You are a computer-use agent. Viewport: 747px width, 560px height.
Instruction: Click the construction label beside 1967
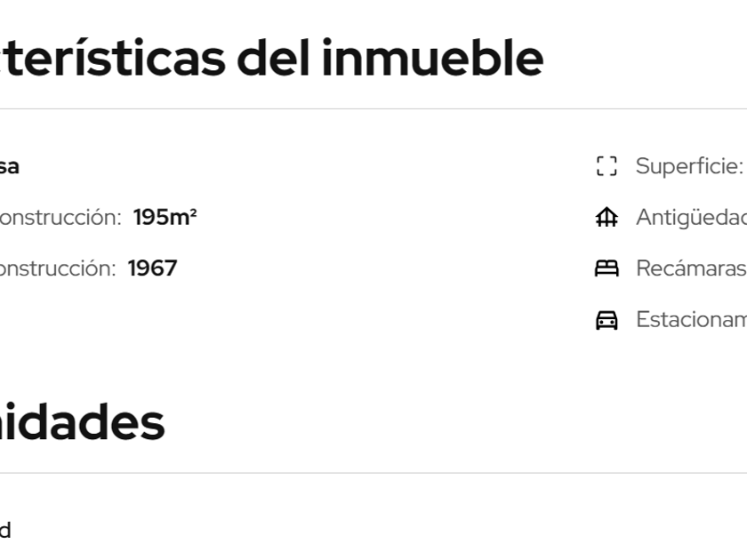click(58, 268)
